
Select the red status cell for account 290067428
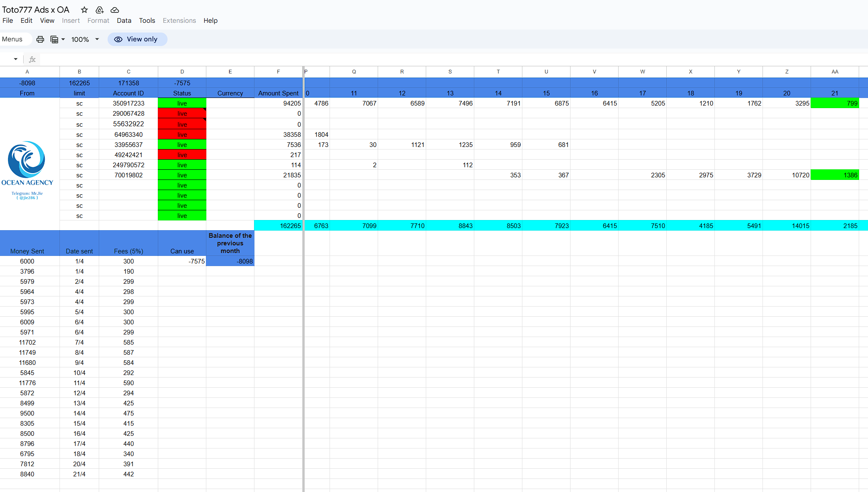pos(182,114)
